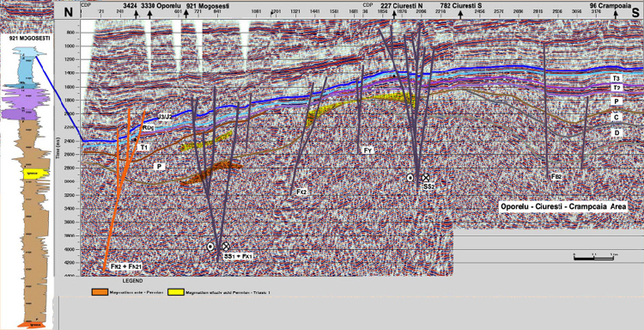Click the N orientation label
Screen dimensions: 644x330
pos(68,12)
